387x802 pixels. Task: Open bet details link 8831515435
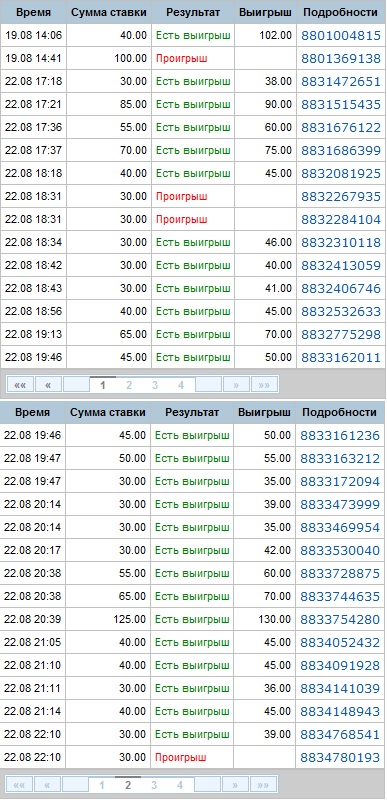[341, 105]
